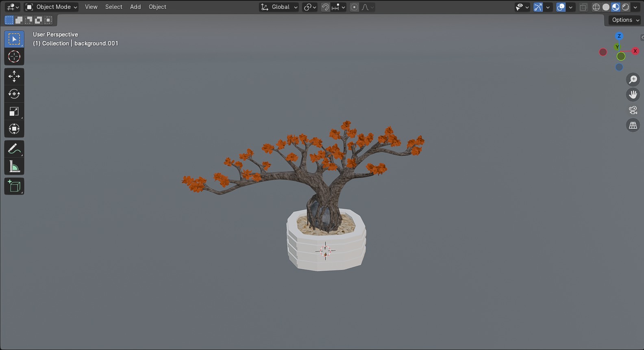Image resolution: width=644 pixels, height=350 pixels.
Task: Open the Options dropdown
Action: click(625, 20)
